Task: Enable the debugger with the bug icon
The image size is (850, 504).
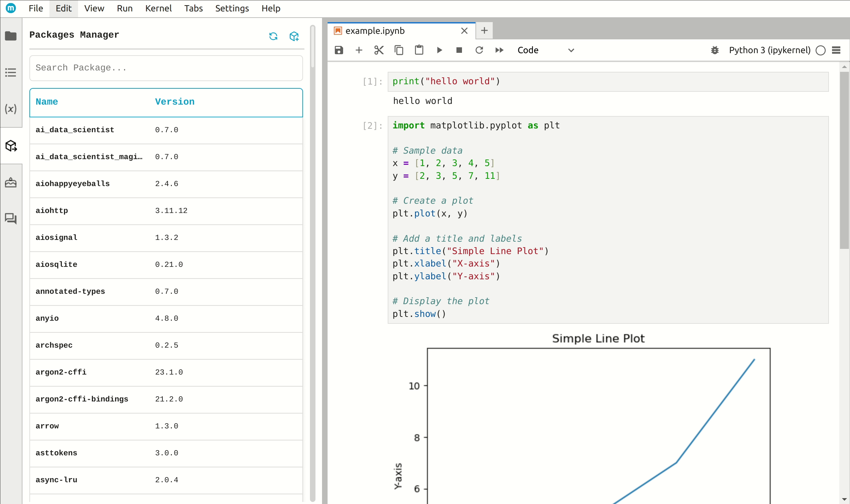Action: click(715, 50)
